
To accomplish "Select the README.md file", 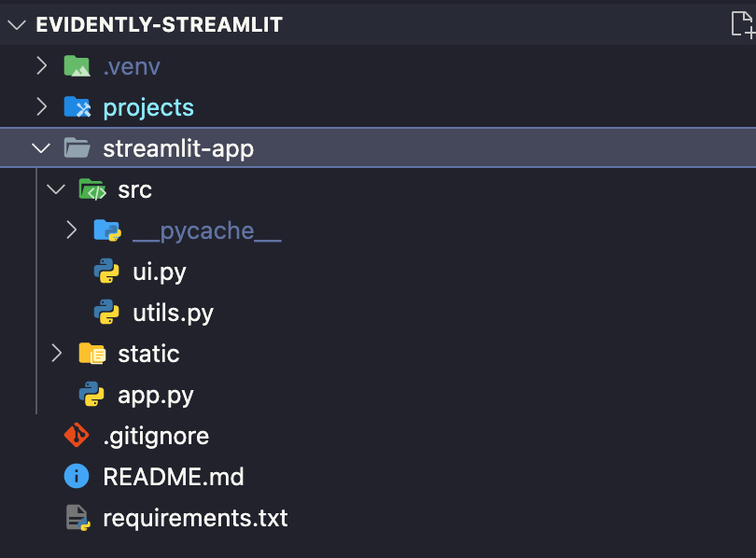I will click(174, 477).
